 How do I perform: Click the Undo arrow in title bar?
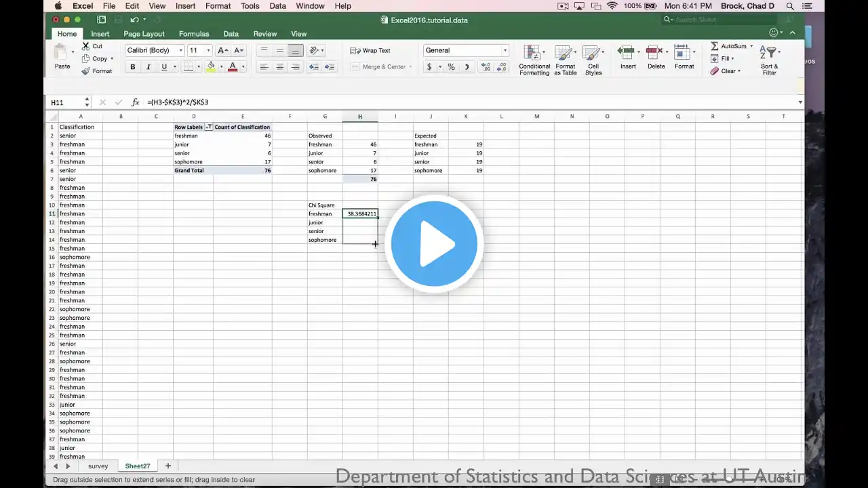pyautogui.click(x=134, y=20)
